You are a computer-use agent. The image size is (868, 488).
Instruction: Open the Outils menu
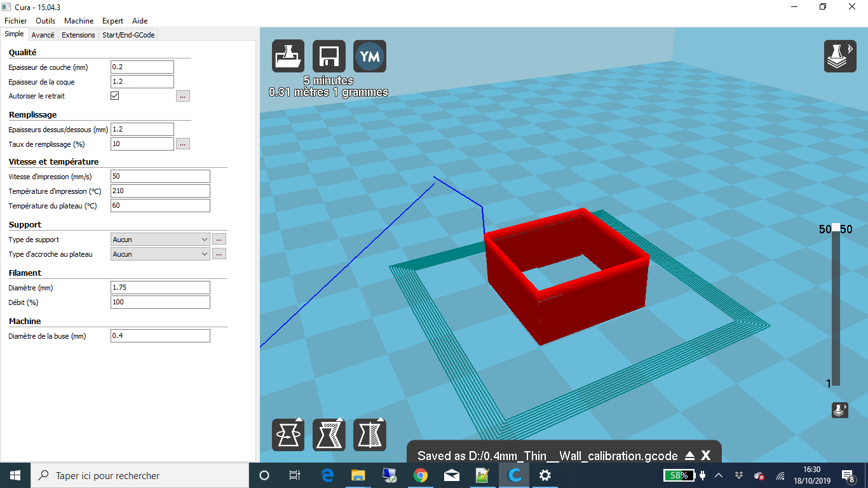coord(46,21)
